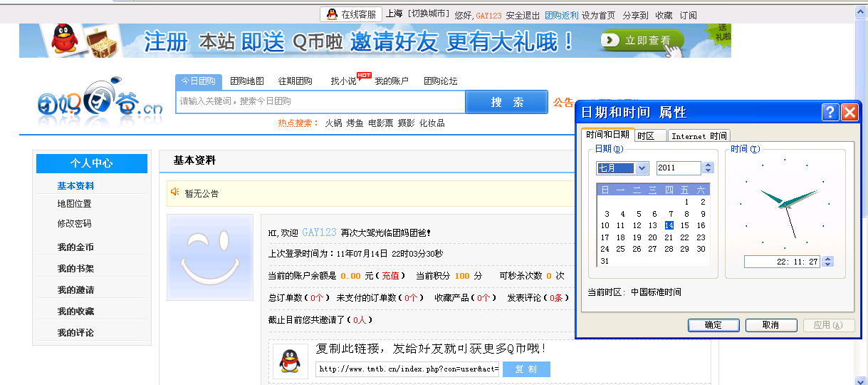
Task: Click the speaker icon beside 暂无公告
Action: coord(176,192)
